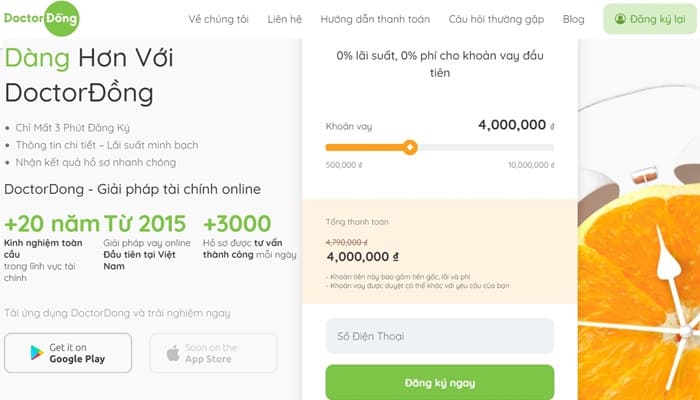Click the user icon beside Đăng ký lại
700x400 pixels.
[620, 19]
